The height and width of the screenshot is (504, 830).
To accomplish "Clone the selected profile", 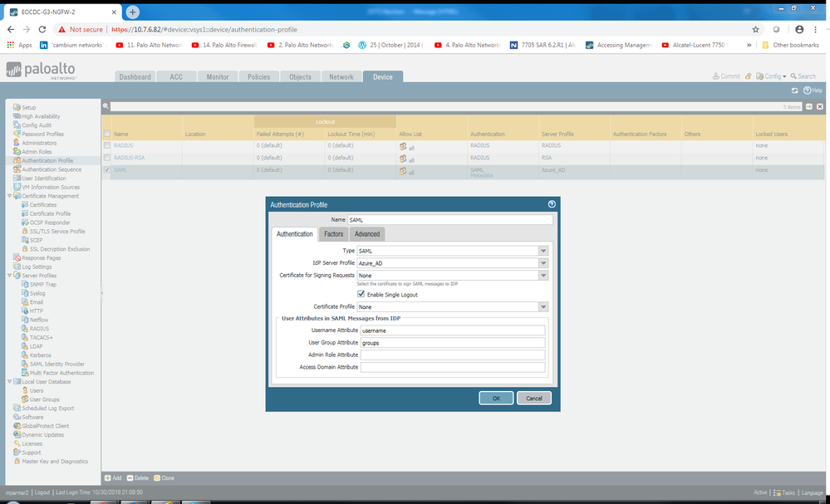I will 165,478.
